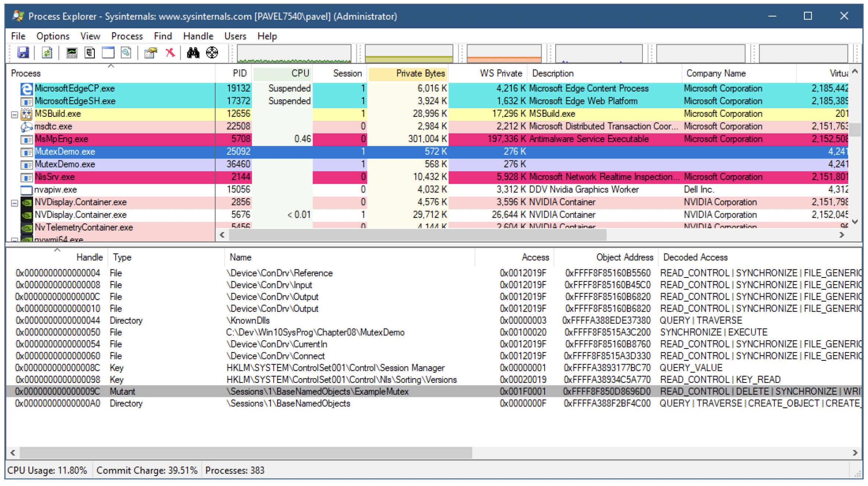Select the Mutant ExampleMutex handle row
868x486 pixels.
coord(434,392)
